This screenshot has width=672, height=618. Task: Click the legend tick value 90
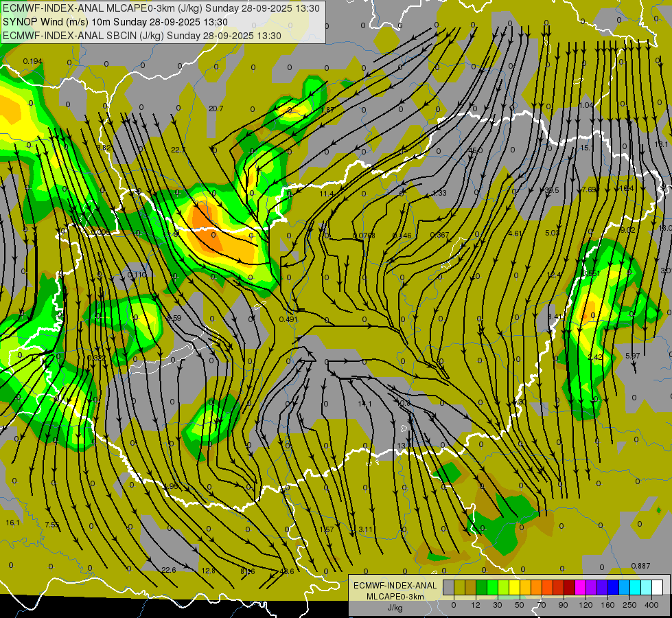pyautogui.click(x=563, y=605)
